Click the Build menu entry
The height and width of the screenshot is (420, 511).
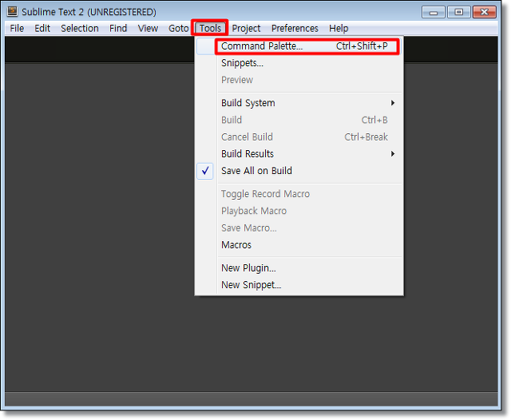click(x=299, y=120)
